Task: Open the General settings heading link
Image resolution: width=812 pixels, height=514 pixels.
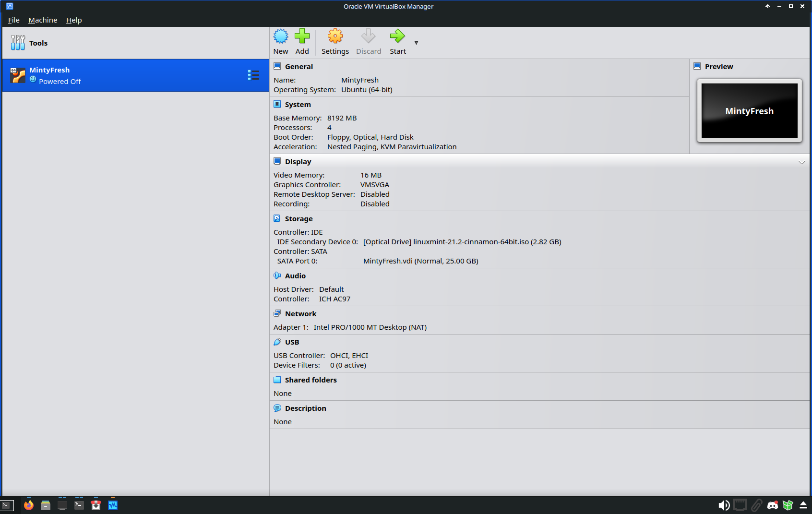Action: coord(299,67)
